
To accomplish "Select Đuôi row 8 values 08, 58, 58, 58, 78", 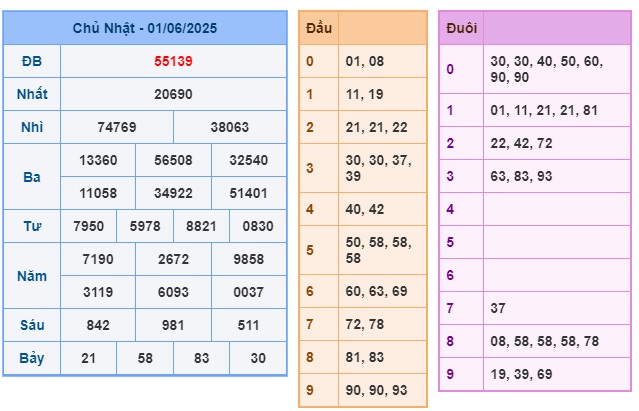I will pyautogui.click(x=544, y=341).
